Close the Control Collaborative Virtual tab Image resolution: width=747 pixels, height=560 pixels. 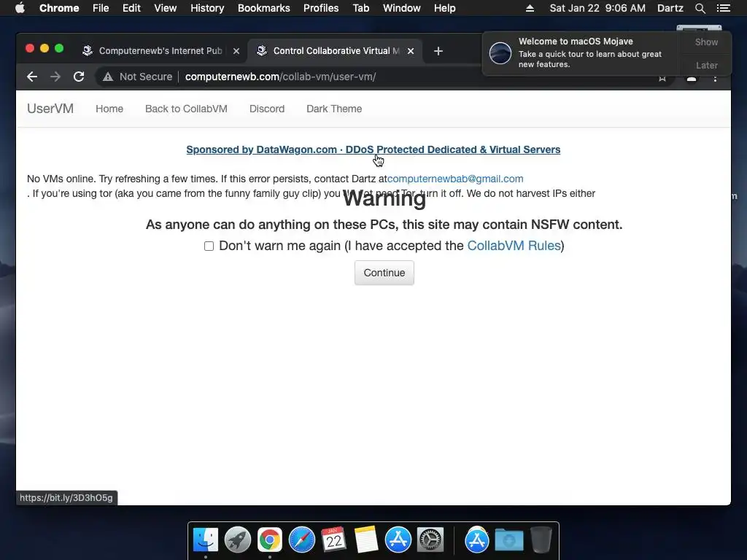pos(411,51)
